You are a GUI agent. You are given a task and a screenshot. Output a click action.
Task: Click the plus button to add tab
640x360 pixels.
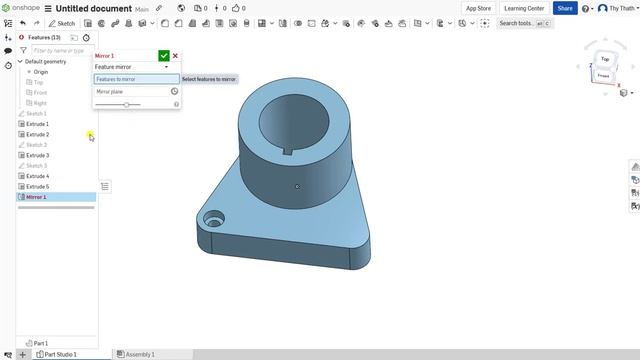pos(22,355)
